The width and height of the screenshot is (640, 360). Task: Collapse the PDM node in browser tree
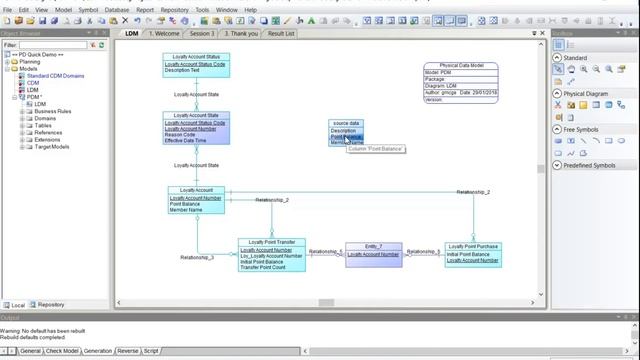[15, 97]
